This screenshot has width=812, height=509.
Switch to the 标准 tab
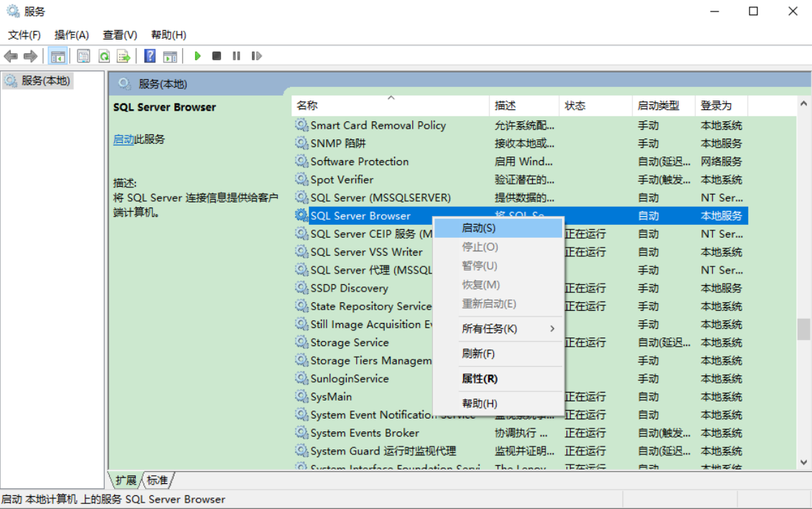click(x=157, y=480)
